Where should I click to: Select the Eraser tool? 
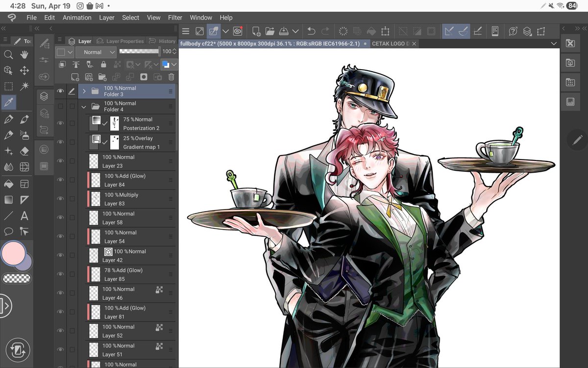24,151
